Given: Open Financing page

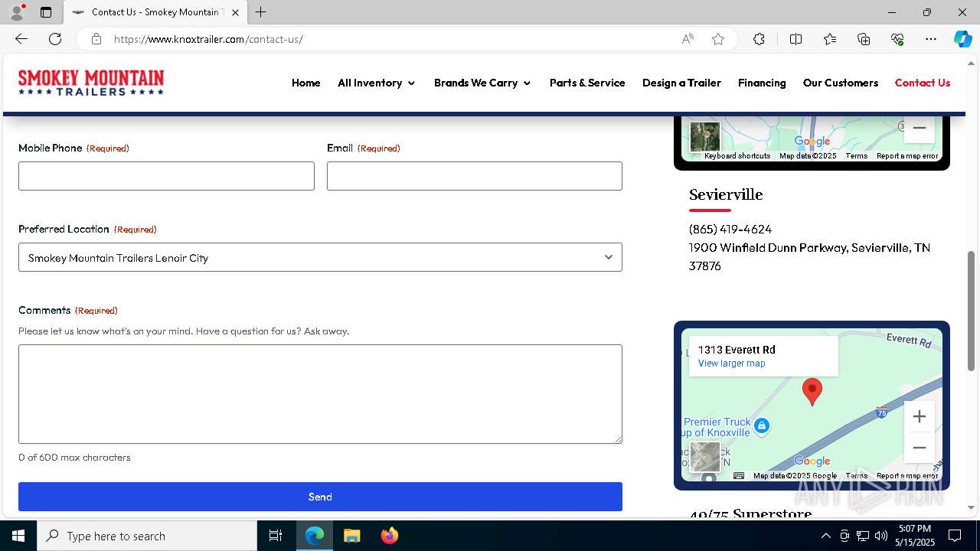Looking at the screenshot, I should [762, 83].
